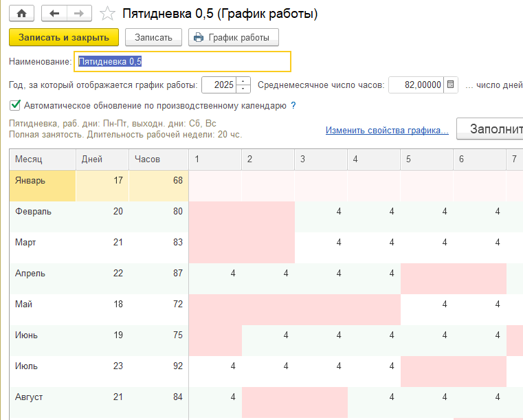This screenshot has height=420, width=523.
Task: Save with the Записать button
Action: point(153,37)
